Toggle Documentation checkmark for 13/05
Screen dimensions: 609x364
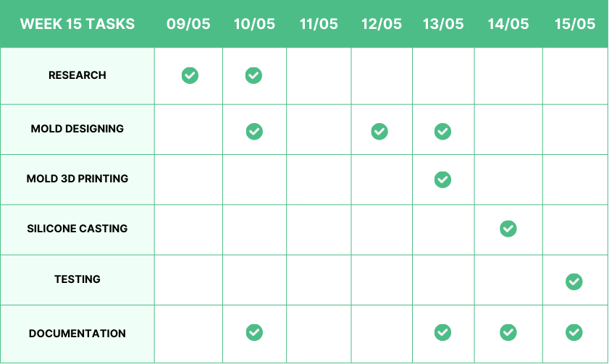pyautogui.click(x=442, y=332)
